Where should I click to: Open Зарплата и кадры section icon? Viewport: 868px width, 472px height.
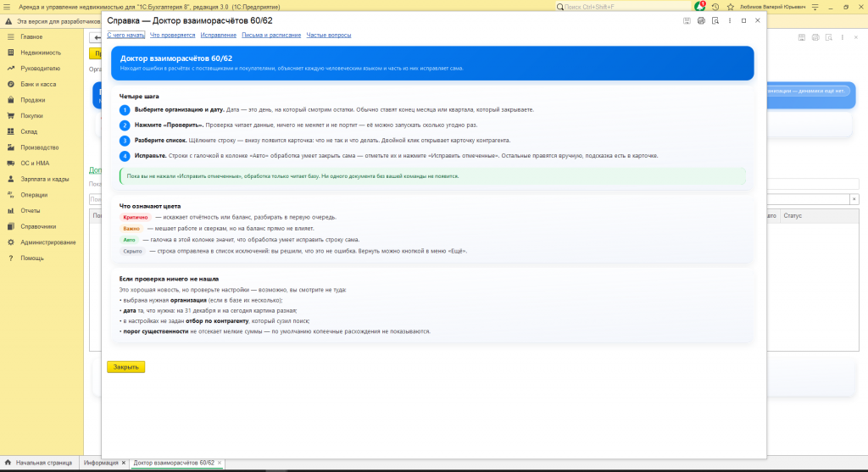pos(10,179)
